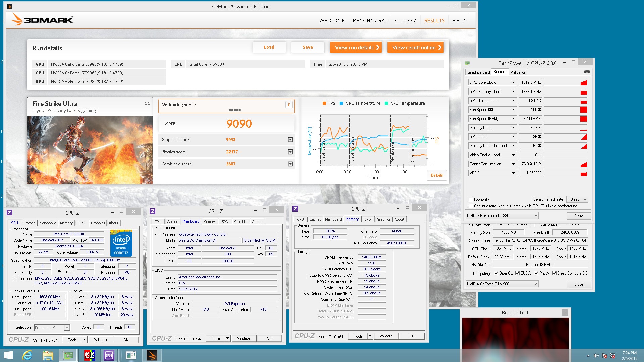The width and height of the screenshot is (644, 362).
Task: Enable the Log to file checkbox
Action: 471,200
